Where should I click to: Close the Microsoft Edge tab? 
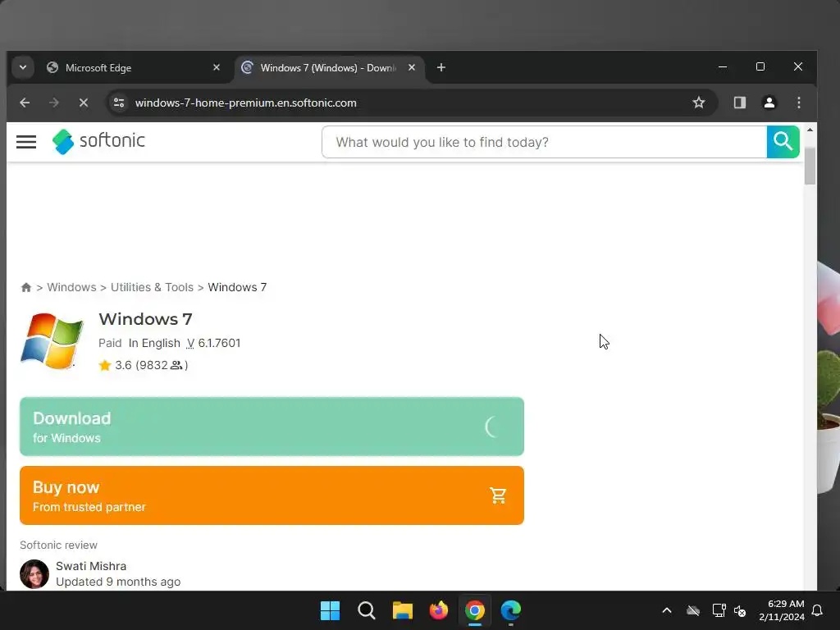(x=217, y=67)
